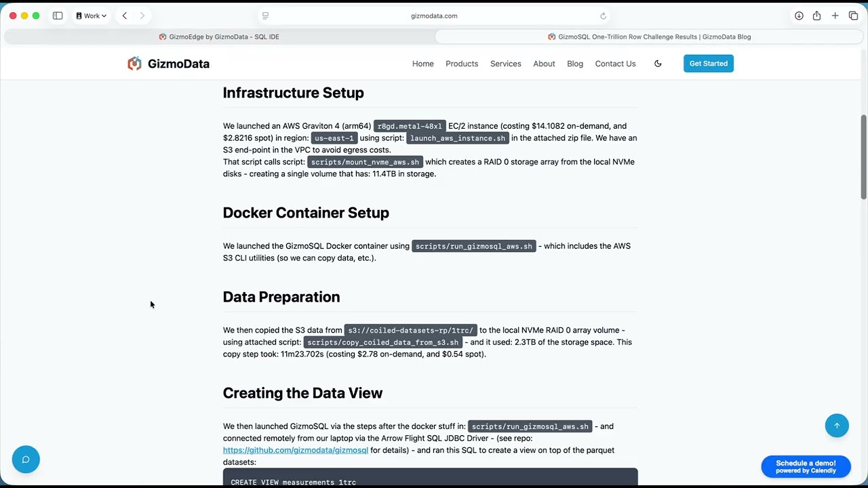Open the Services nav item

(x=506, y=64)
